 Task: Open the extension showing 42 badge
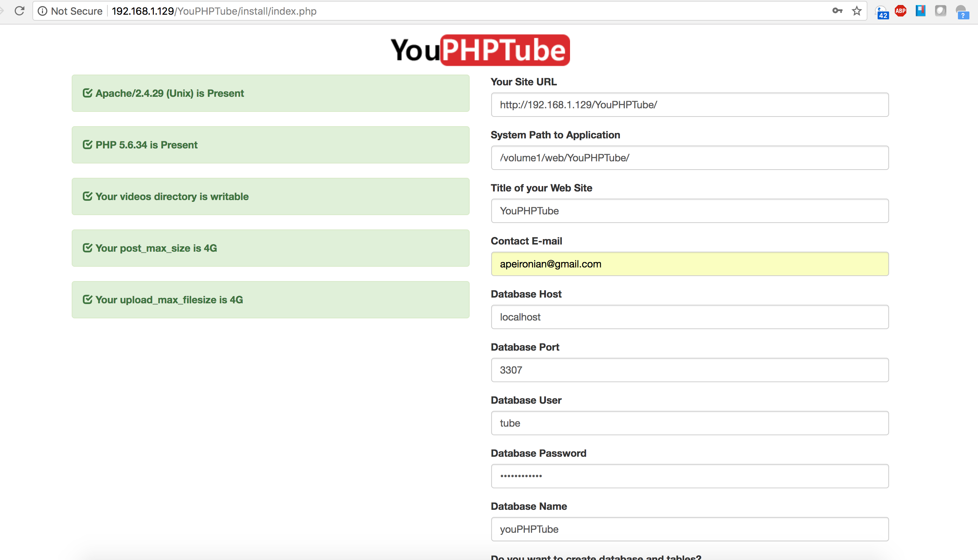click(x=882, y=11)
